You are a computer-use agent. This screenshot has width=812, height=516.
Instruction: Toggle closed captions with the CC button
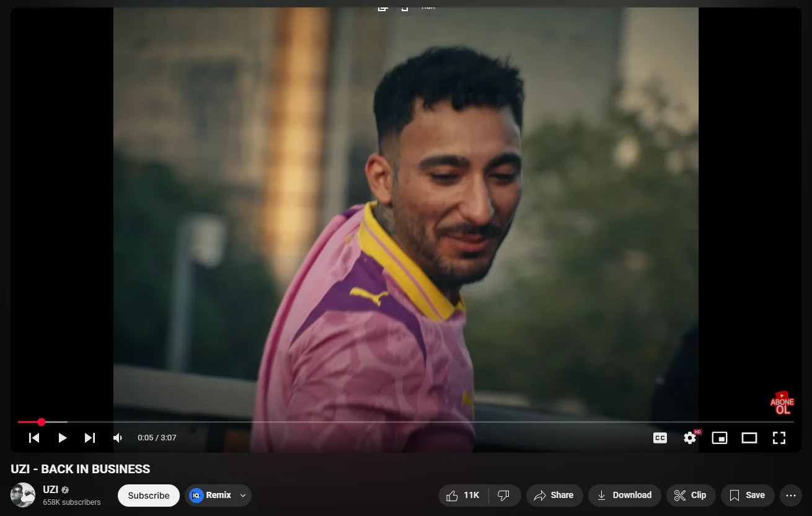pyautogui.click(x=660, y=438)
